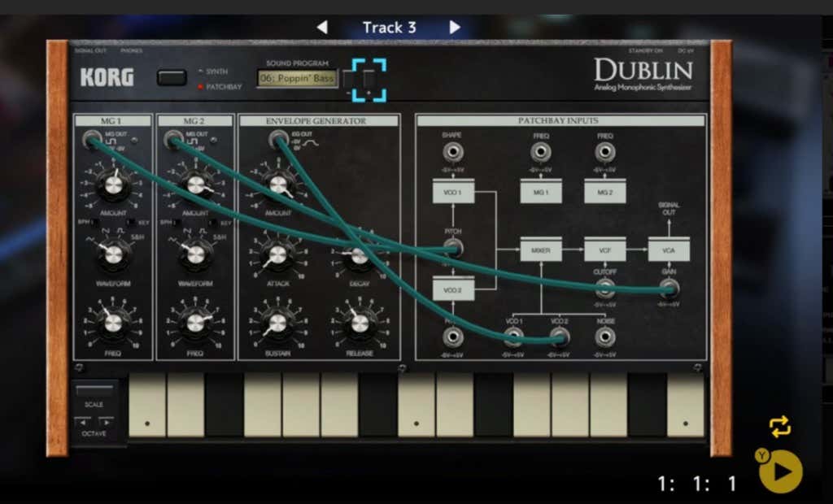Screen dimensions: 833x504
Task: Click the NOISE patchbay input jack
Action: pyautogui.click(x=604, y=337)
